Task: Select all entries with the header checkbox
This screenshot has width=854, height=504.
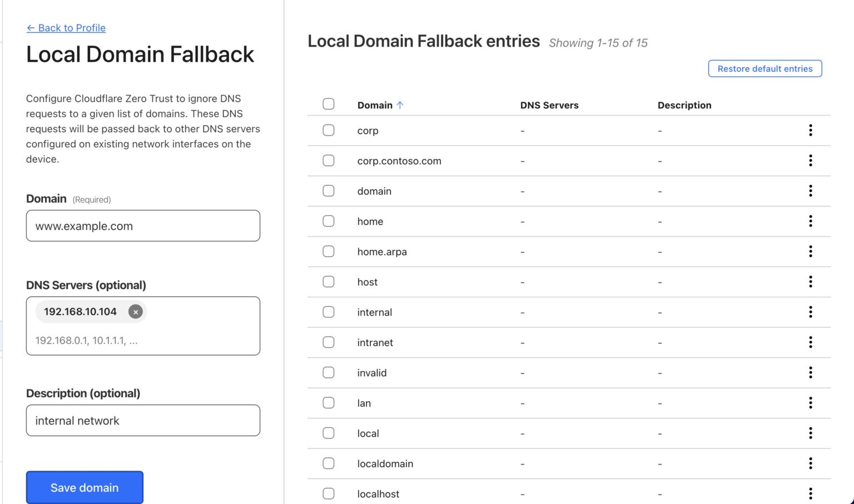Action: point(329,104)
